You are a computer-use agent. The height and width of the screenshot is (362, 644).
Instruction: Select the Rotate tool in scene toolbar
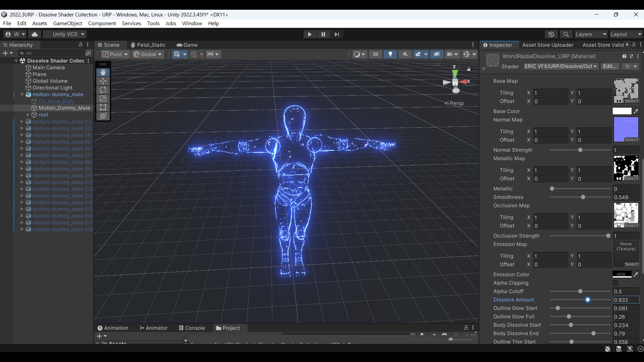103,90
